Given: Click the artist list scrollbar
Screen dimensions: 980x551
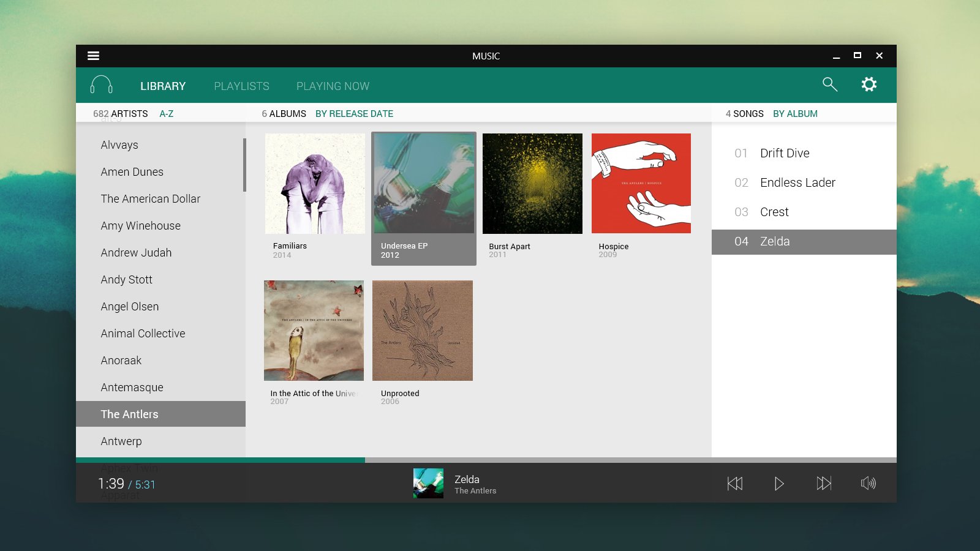Looking at the screenshot, I should (x=244, y=165).
